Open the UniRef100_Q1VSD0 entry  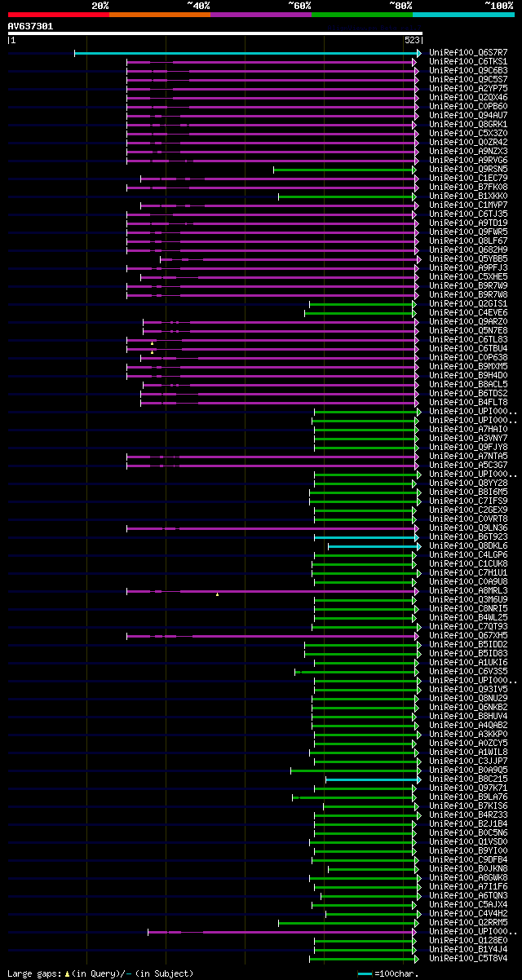(x=468, y=842)
